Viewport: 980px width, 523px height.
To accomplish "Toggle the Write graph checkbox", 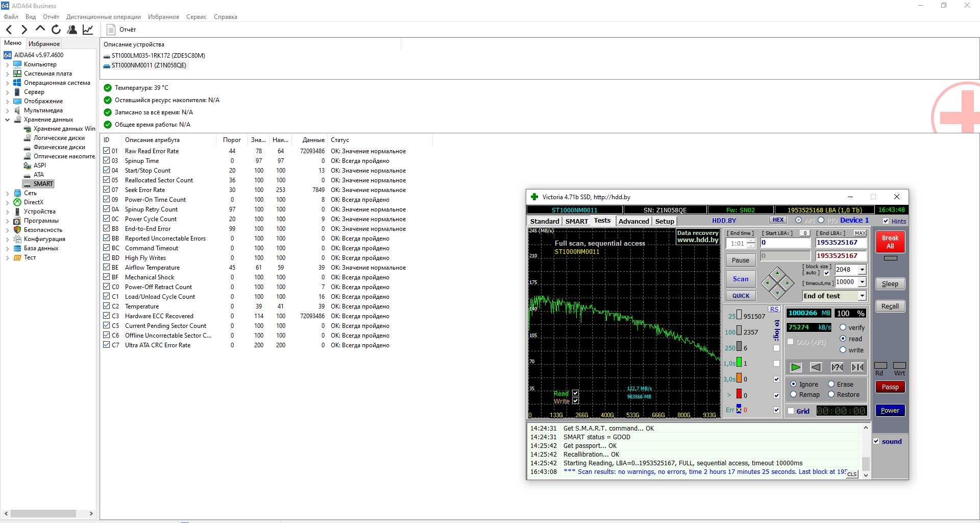I will point(575,401).
